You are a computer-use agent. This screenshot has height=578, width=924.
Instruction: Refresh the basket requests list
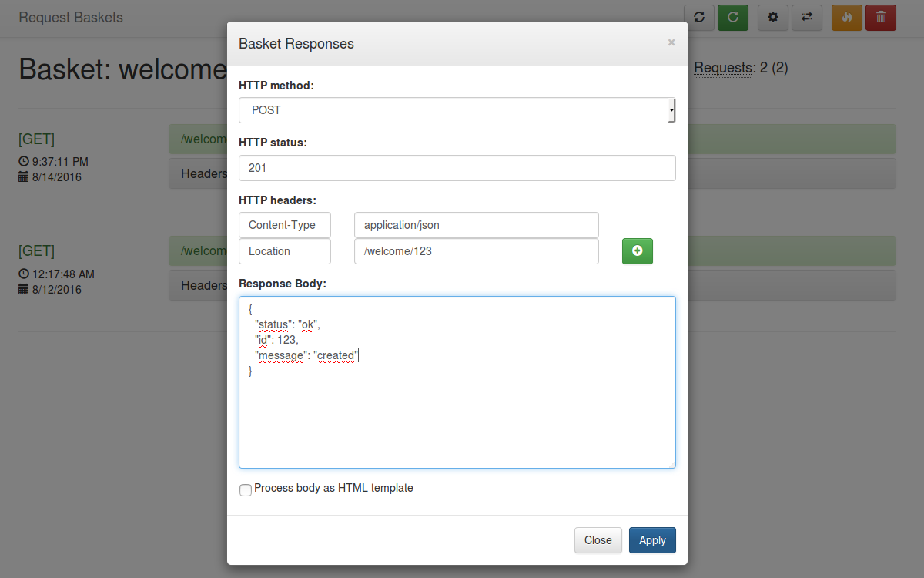pos(698,17)
